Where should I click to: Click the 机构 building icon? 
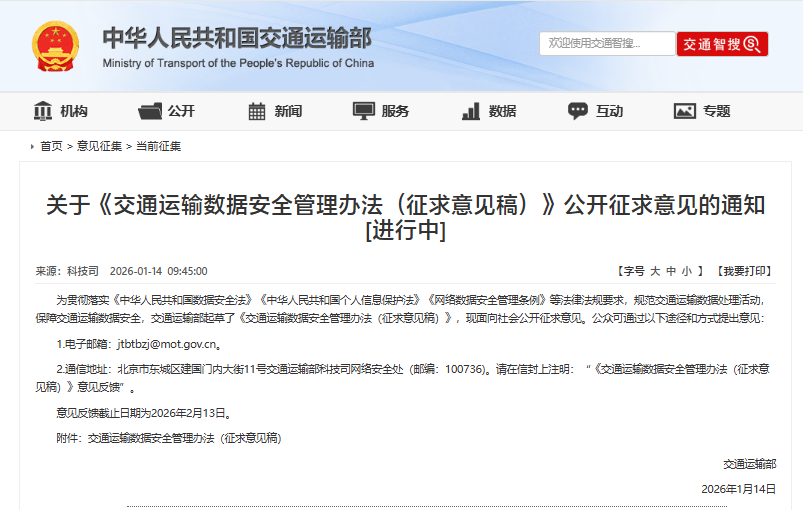tap(43, 111)
